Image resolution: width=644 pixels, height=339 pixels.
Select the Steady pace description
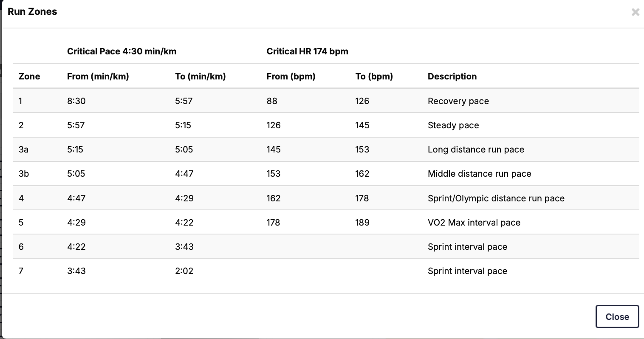(x=453, y=125)
